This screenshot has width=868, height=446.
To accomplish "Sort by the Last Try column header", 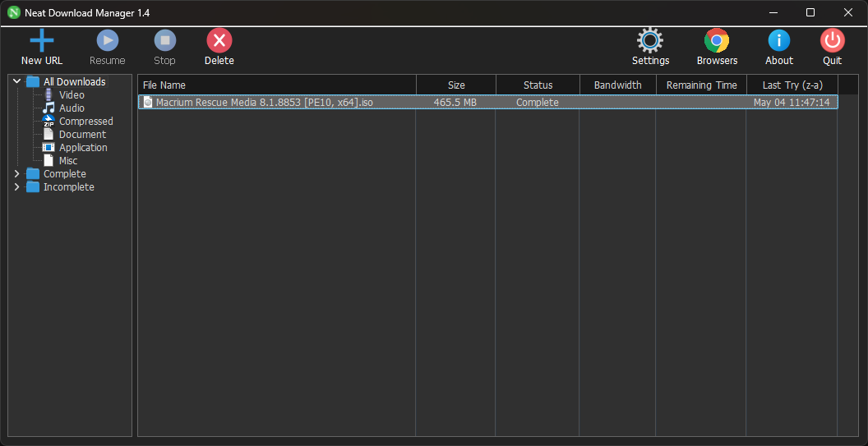I will click(792, 85).
